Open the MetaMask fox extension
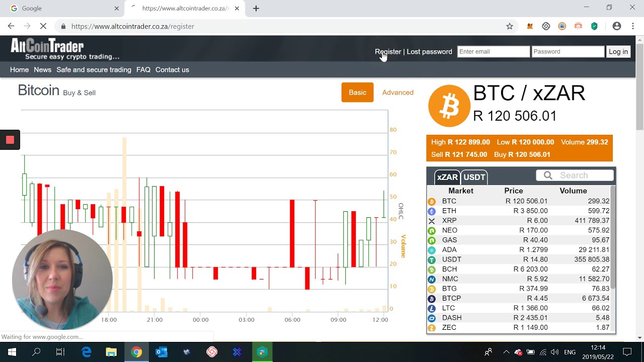The width and height of the screenshot is (644, 362). coord(530,26)
